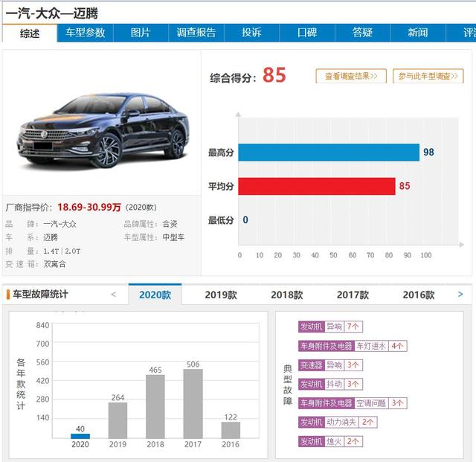The height and width of the screenshot is (462, 476).
Task: Open 发动机 抖动 3个 fault tag
Action: tap(330, 384)
